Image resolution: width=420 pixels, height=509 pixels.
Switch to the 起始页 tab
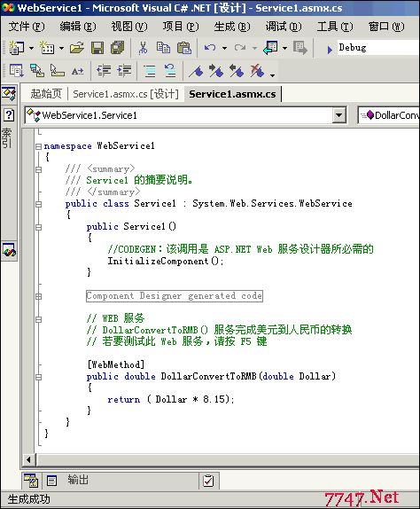pyautogui.click(x=46, y=94)
